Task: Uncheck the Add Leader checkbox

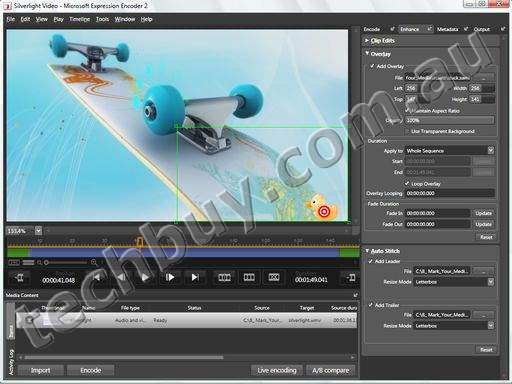Action: click(370, 261)
